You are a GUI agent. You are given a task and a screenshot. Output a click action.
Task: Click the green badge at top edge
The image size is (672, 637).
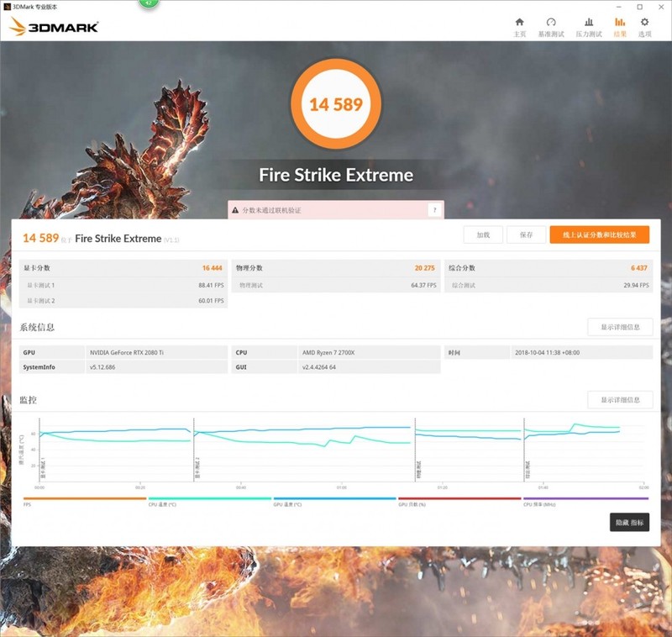coord(149,3)
